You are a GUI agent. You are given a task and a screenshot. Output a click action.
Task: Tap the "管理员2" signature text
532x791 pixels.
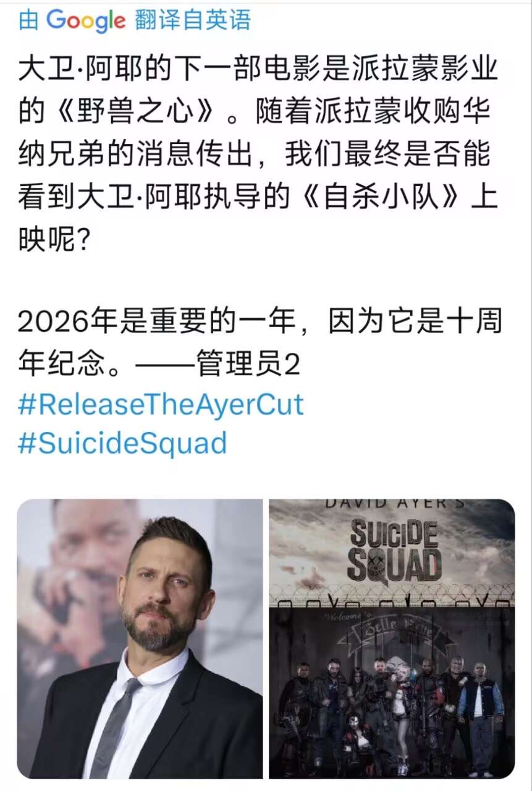248,364
